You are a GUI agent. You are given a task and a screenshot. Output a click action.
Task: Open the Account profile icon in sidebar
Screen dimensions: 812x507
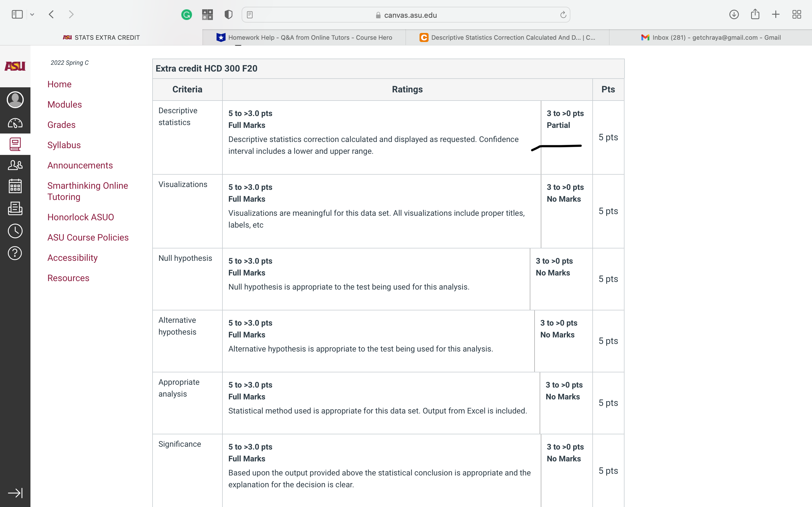[x=15, y=100]
